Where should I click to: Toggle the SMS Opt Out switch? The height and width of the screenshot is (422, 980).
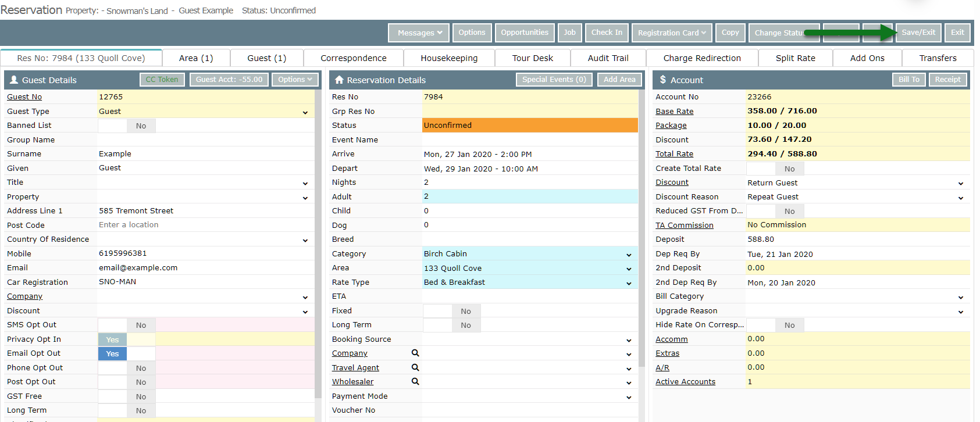(x=127, y=325)
